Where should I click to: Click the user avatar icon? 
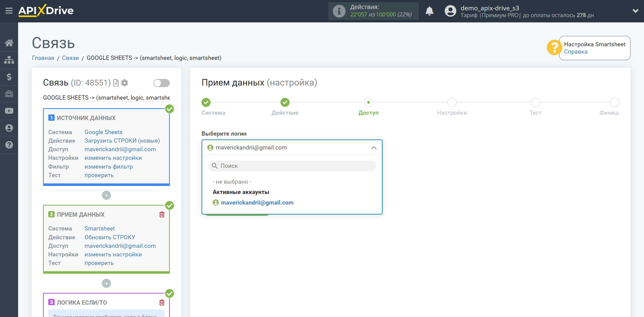450,11
